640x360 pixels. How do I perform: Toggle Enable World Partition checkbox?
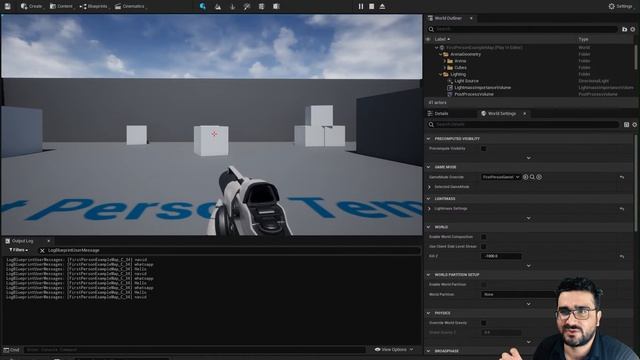click(484, 284)
